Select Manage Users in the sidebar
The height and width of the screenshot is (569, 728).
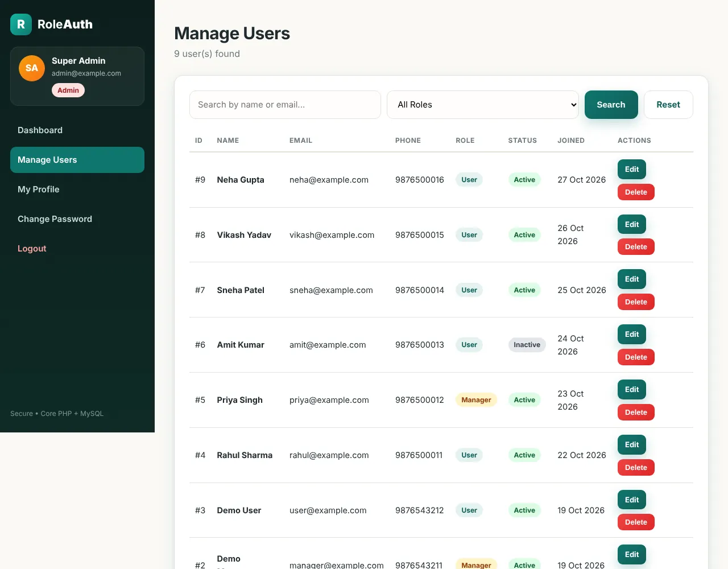click(77, 160)
